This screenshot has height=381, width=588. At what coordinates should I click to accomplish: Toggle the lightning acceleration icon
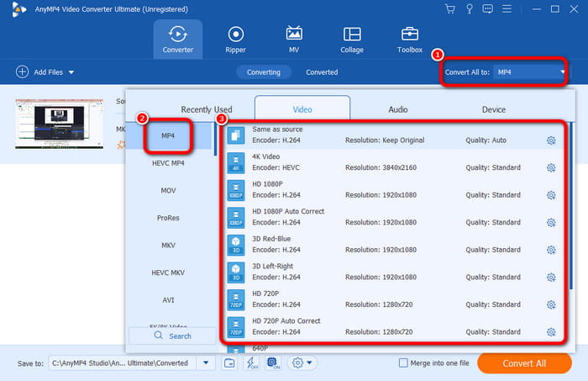251,363
